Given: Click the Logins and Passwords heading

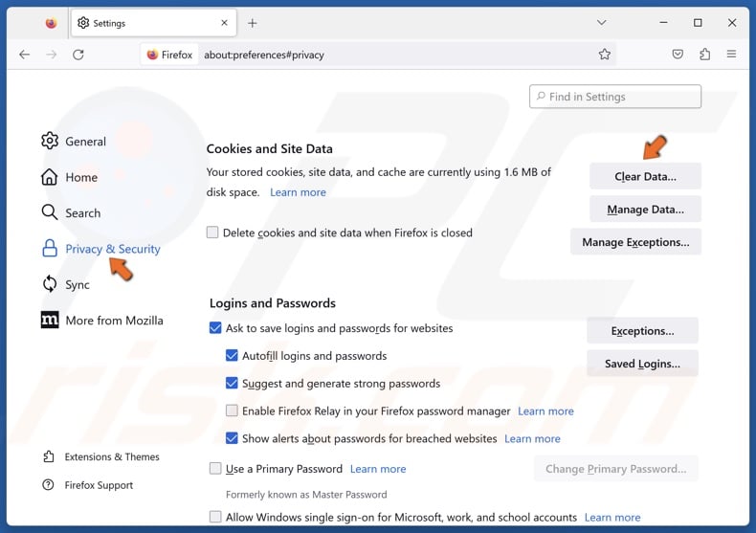Looking at the screenshot, I should (273, 303).
